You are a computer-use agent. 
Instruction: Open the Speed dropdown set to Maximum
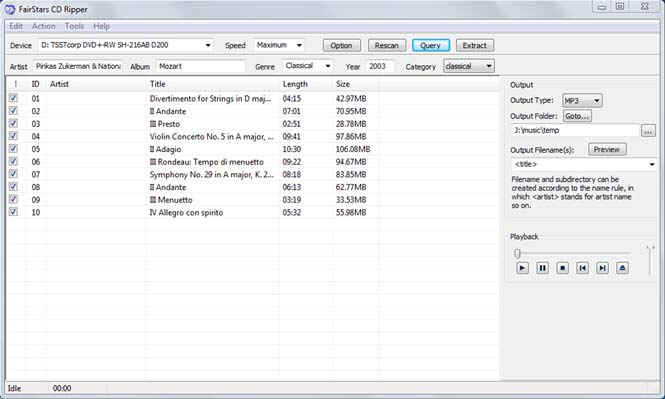point(299,45)
